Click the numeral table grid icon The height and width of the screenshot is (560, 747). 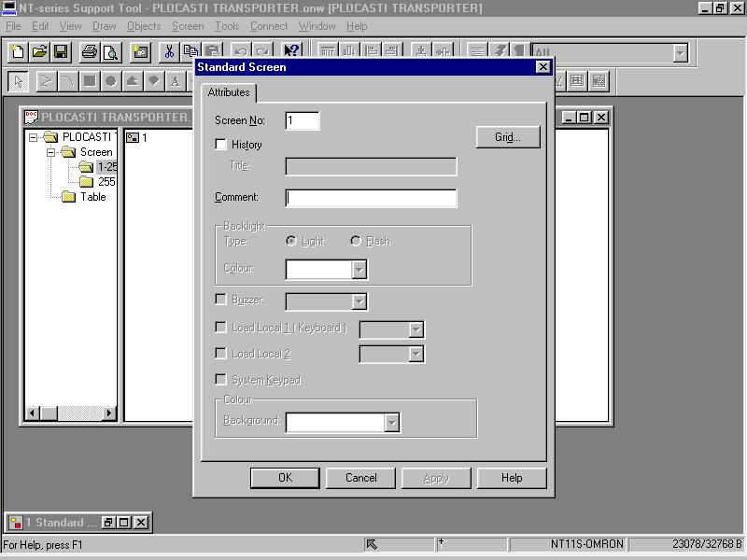tap(577, 81)
